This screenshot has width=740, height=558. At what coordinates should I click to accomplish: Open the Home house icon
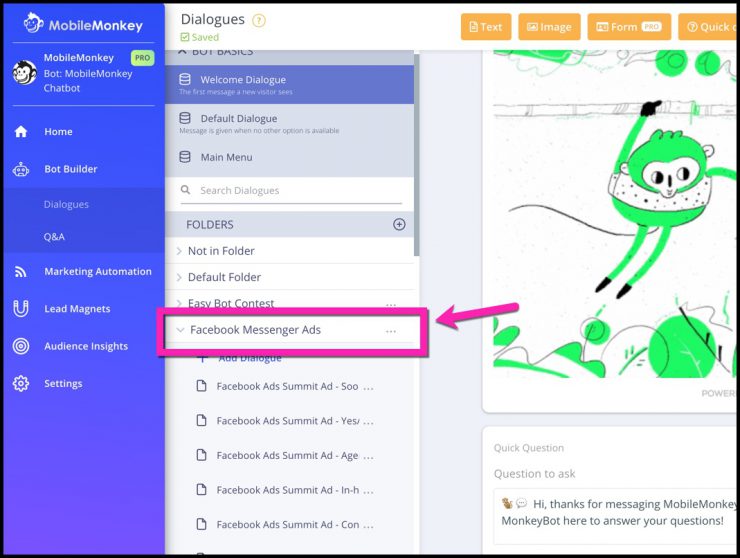(21, 132)
